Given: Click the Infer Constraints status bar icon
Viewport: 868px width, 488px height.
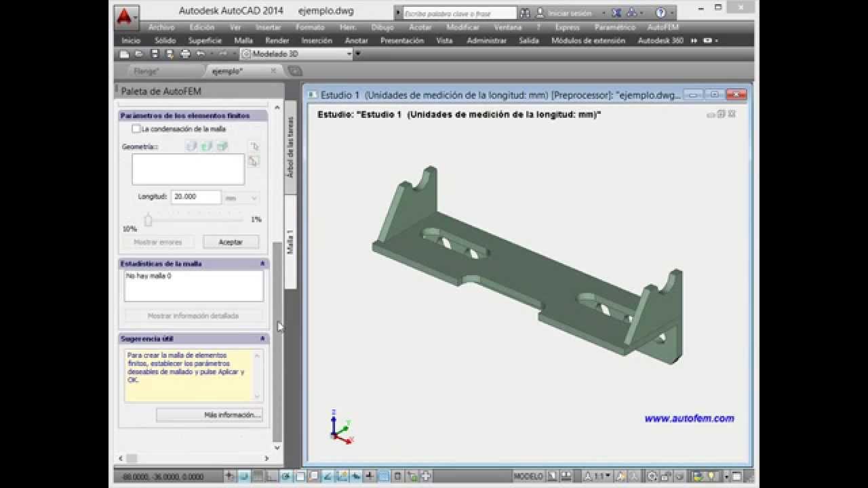Looking at the screenshot, I should tap(231, 476).
